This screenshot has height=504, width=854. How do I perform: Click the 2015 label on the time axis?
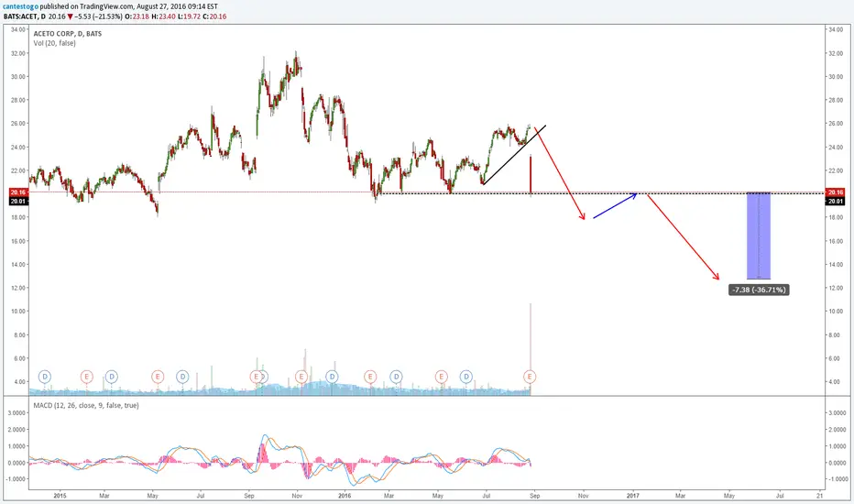pyautogui.click(x=60, y=496)
